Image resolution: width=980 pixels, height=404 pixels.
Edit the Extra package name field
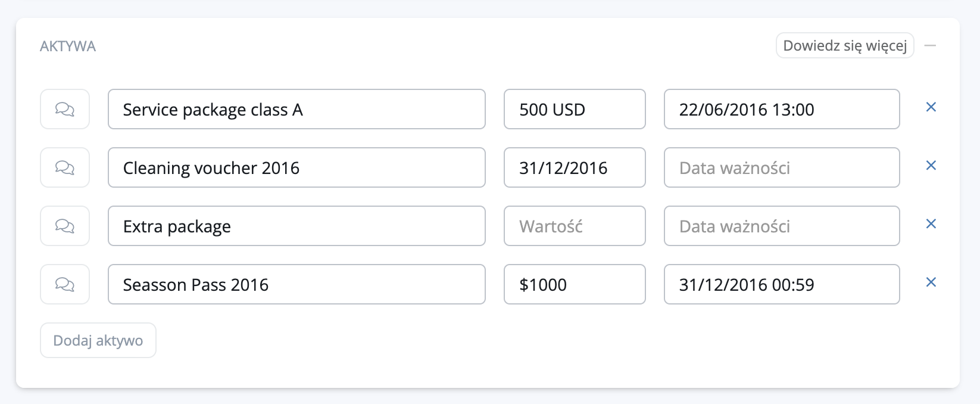pyautogui.click(x=297, y=226)
